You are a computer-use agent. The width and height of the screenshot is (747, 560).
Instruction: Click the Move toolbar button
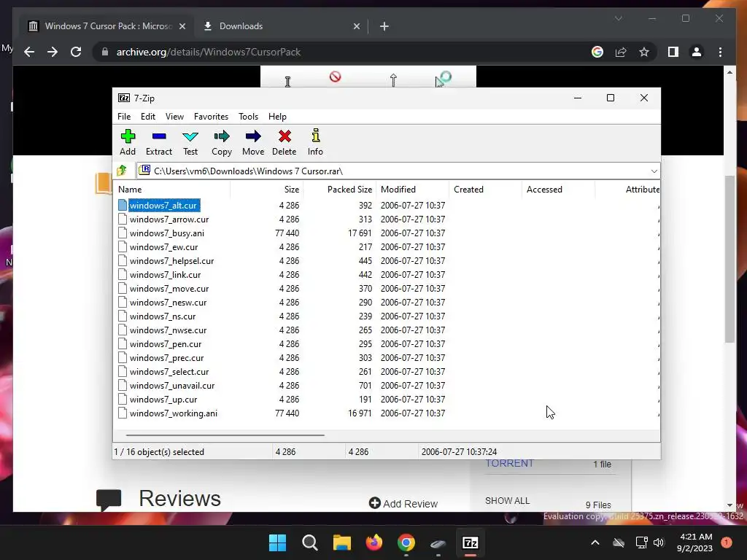pyautogui.click(x=253, y=142)
